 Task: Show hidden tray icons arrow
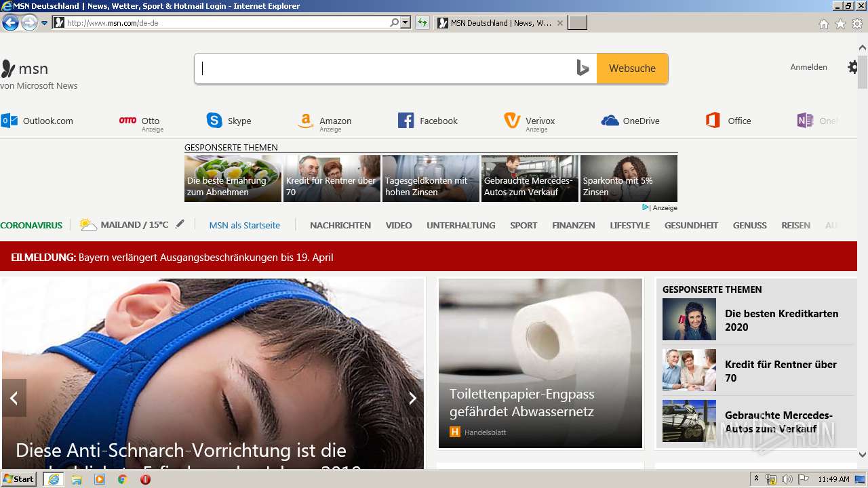[x=756, y=479]
